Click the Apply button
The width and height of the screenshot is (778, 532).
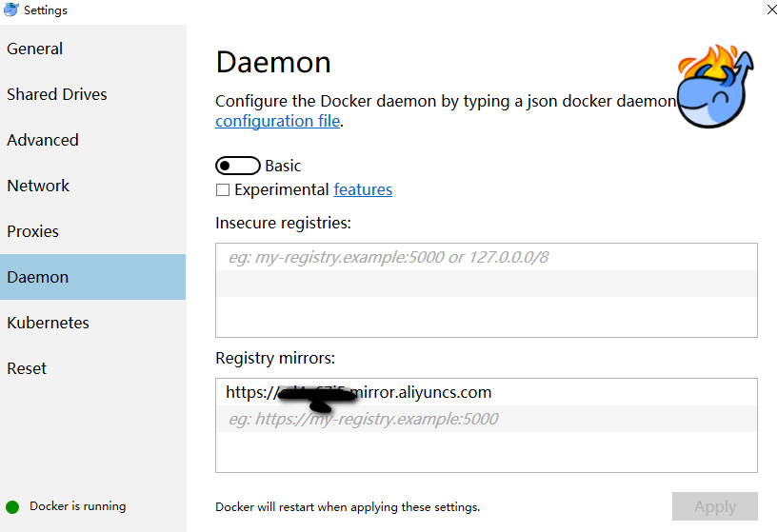click(714, 506)
